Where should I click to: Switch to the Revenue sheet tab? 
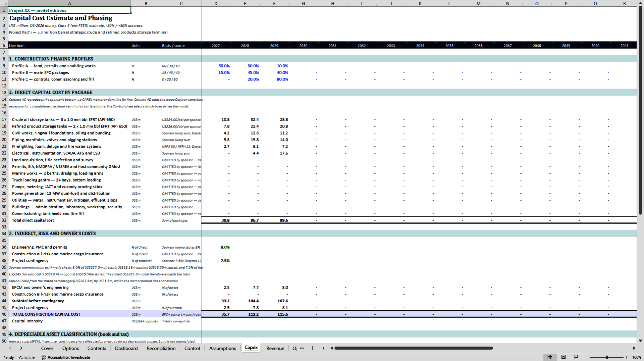click(x=275, y=348)
